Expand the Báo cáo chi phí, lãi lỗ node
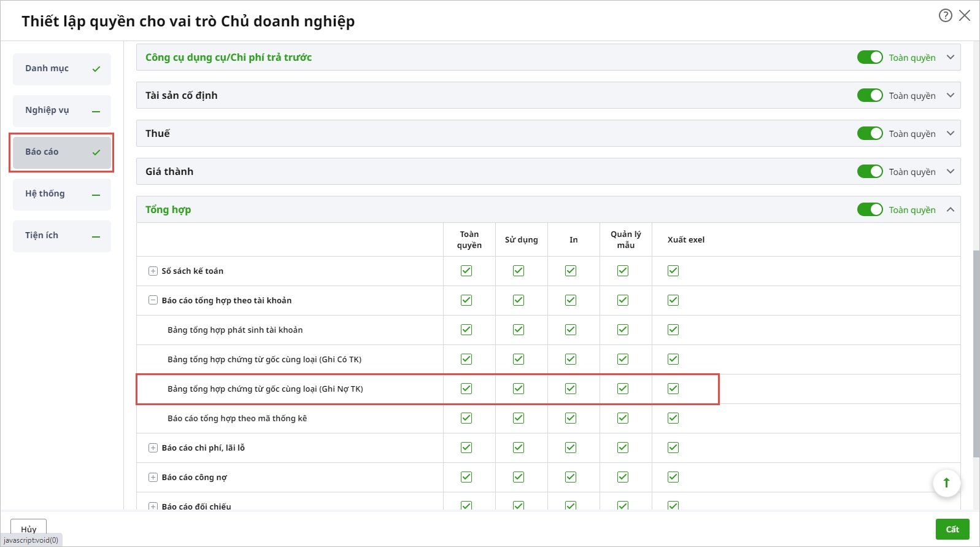980x547 pixels. [x=153, y=448]
